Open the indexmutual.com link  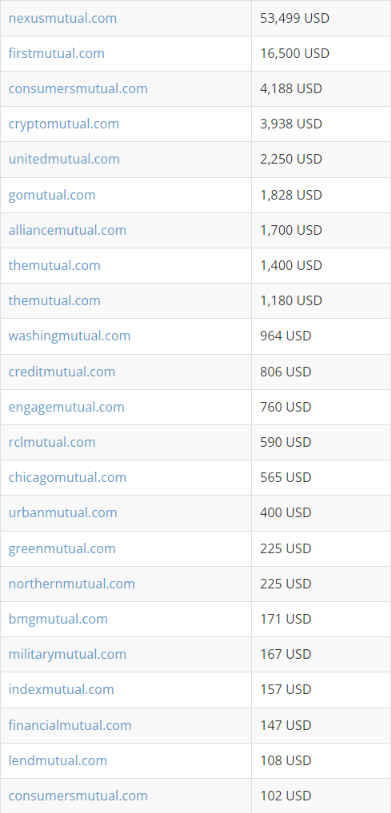coord(61,690)
